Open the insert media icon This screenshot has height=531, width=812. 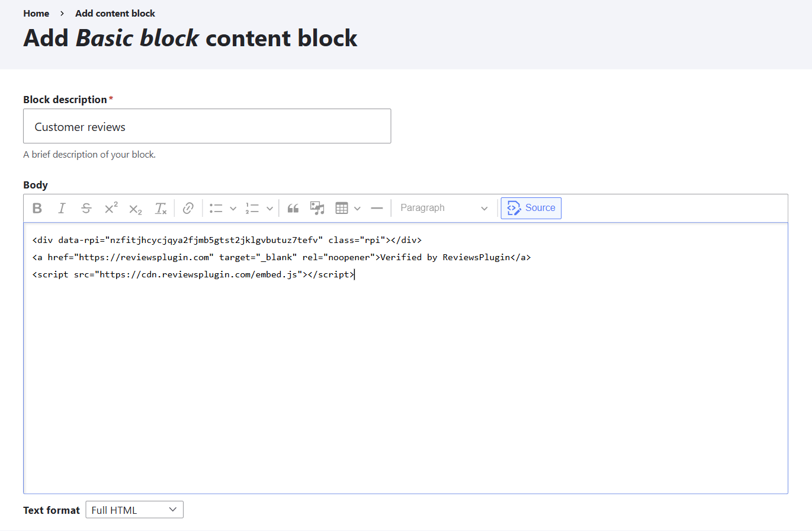pos(317,208)
